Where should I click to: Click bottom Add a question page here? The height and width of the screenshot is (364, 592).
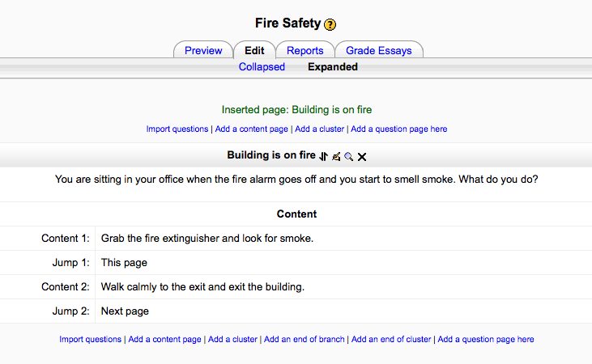click(486, 339)
